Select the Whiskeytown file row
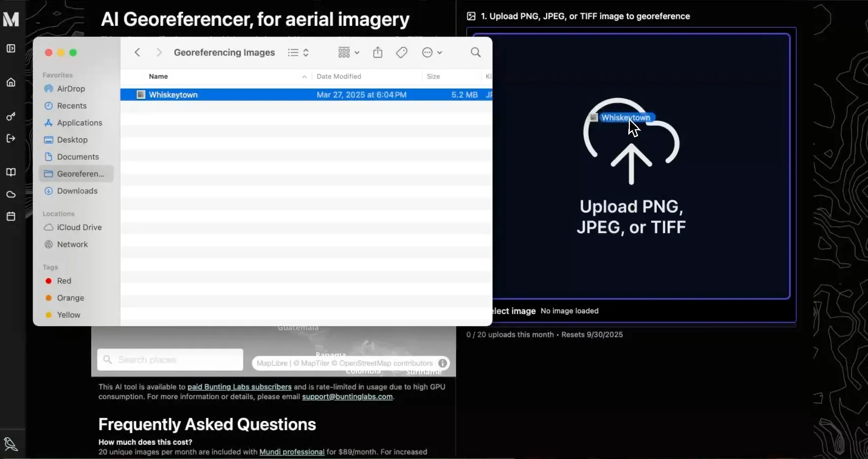Screen dimensions: 868x459 (x=306, y=95)
